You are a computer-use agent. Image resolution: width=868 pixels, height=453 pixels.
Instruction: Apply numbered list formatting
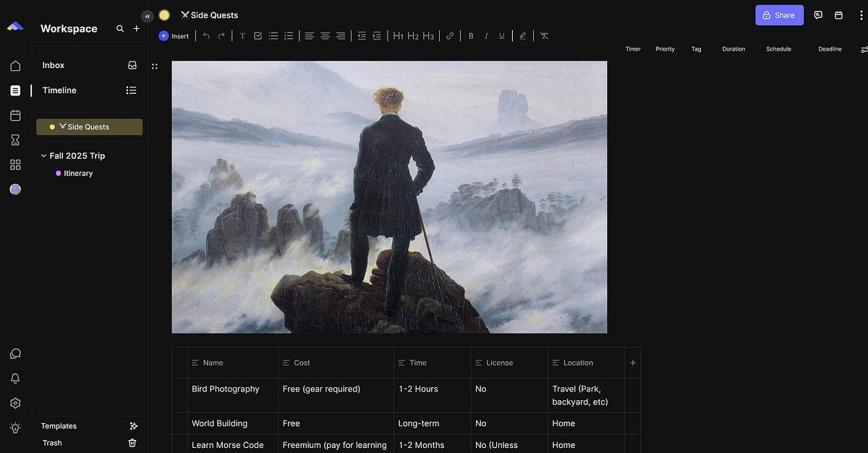tap(289, 36)
